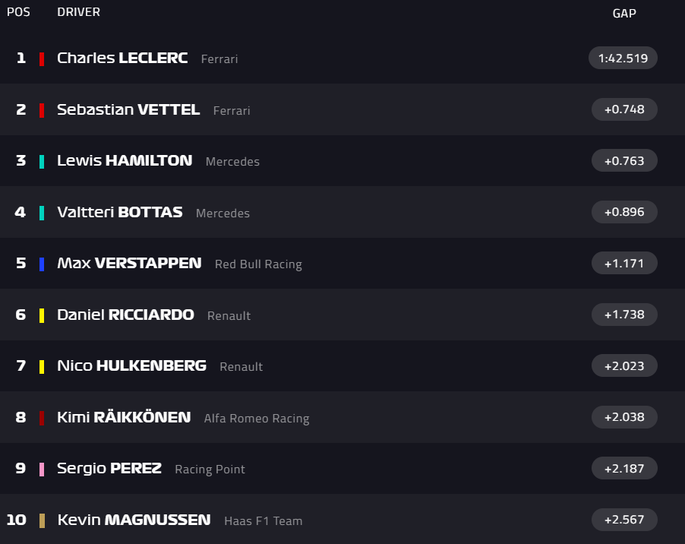Image resolution: width=685 pixels, height=544 pixels.
Task: Click the Alfa Romeo Racing team label
Action: (x=256, y=418)
